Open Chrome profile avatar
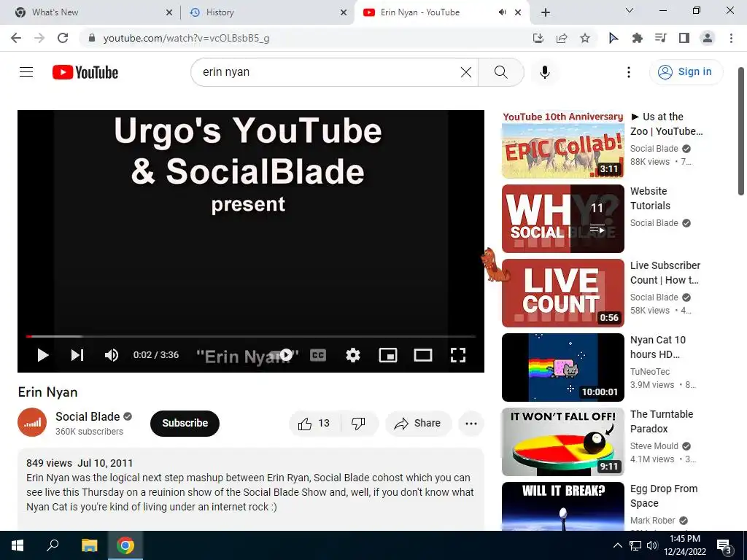747x560 pixels. [x=708, y=38]
